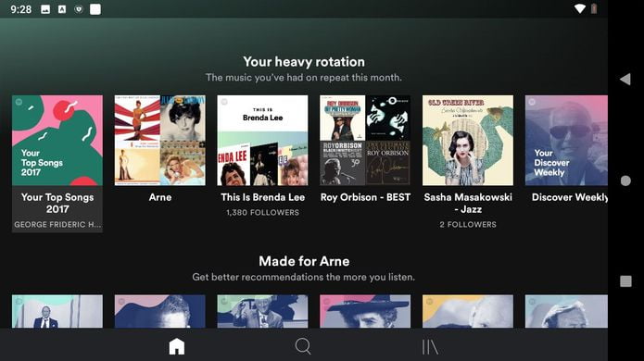Open Your Top Songs 2017 cover art
Screen dimensions: 644x361
pyautogui.click(x=57, y=141)
